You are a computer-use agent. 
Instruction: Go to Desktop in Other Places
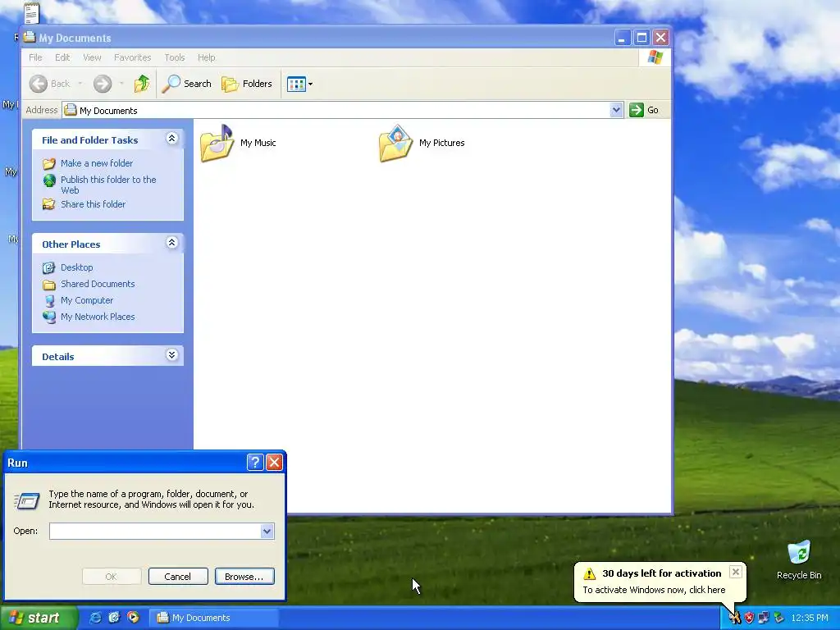pos(76,267)
